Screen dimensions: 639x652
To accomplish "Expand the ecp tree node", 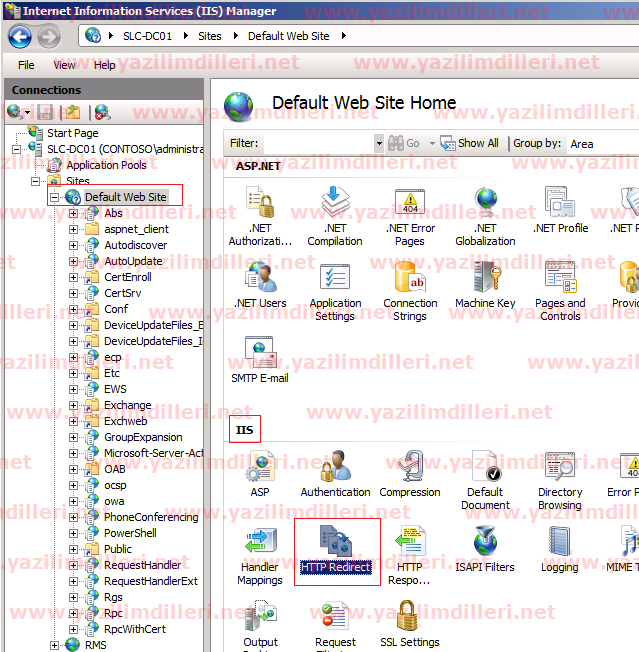I will (74, 358).
